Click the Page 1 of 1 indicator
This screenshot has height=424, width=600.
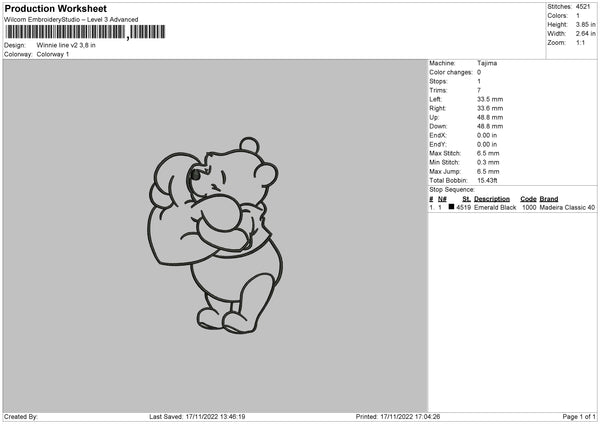click(579, 417)
